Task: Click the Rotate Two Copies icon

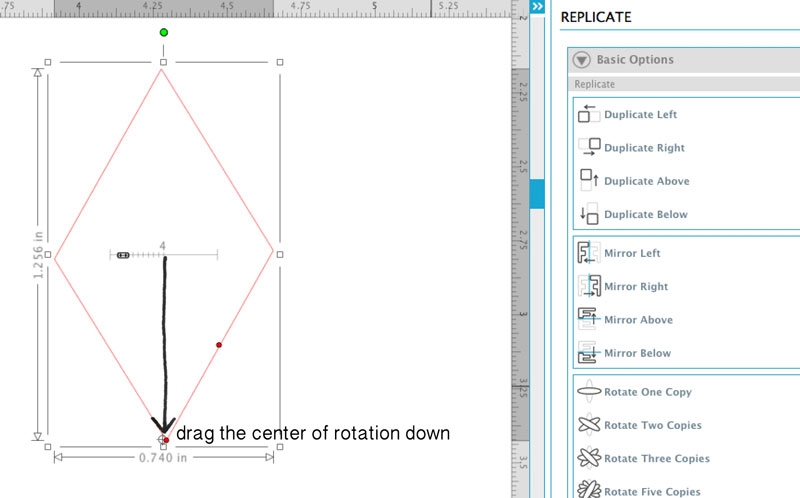Action: point(589,425)
